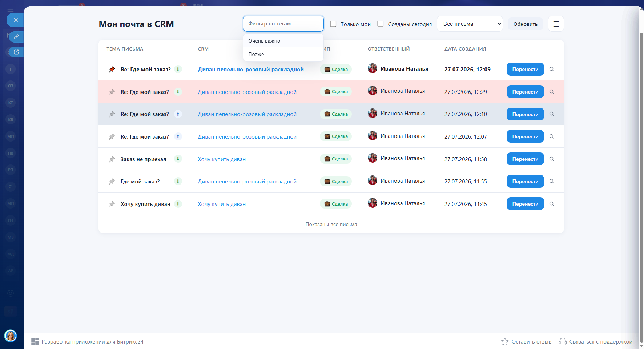Click 'Связаться с поддержкой' link
The image size is (644, 349).
click(x=600, y=341)
